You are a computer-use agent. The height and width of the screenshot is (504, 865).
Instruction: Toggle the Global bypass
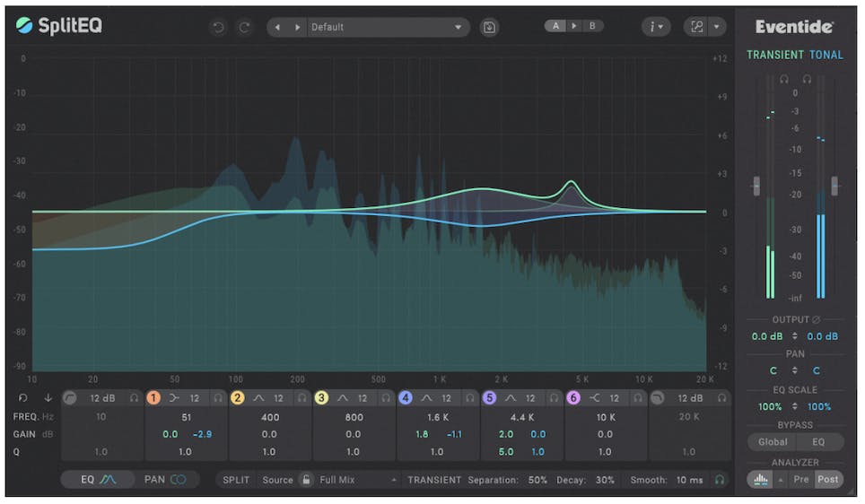point(772,442)
